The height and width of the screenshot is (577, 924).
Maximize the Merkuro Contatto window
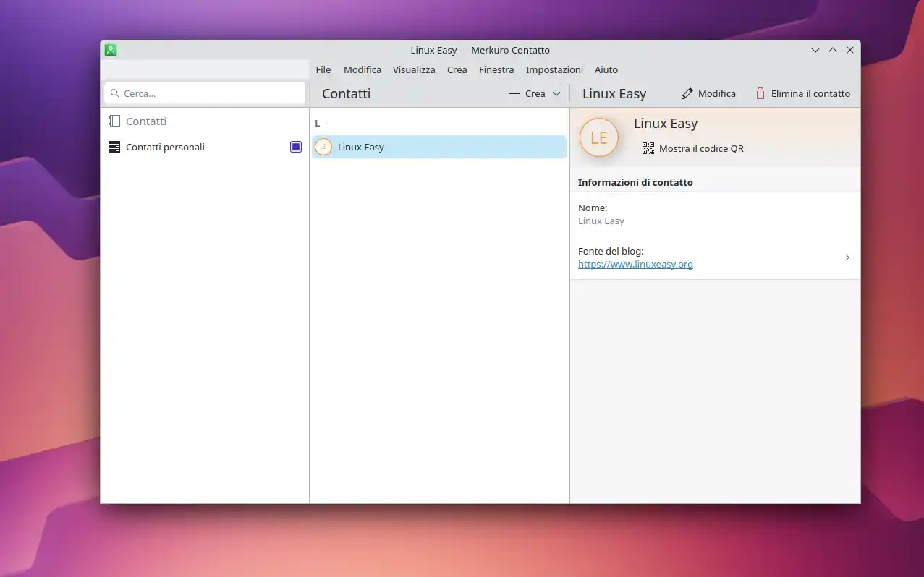click(833, 50)
